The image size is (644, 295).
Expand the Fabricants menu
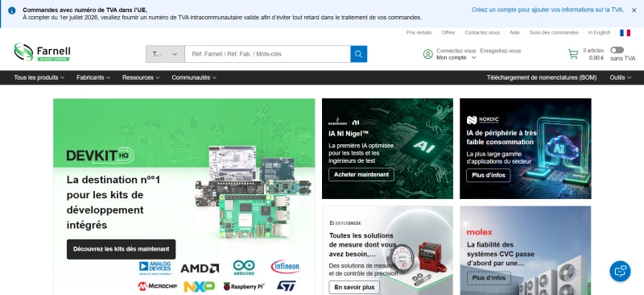(93, 77)
